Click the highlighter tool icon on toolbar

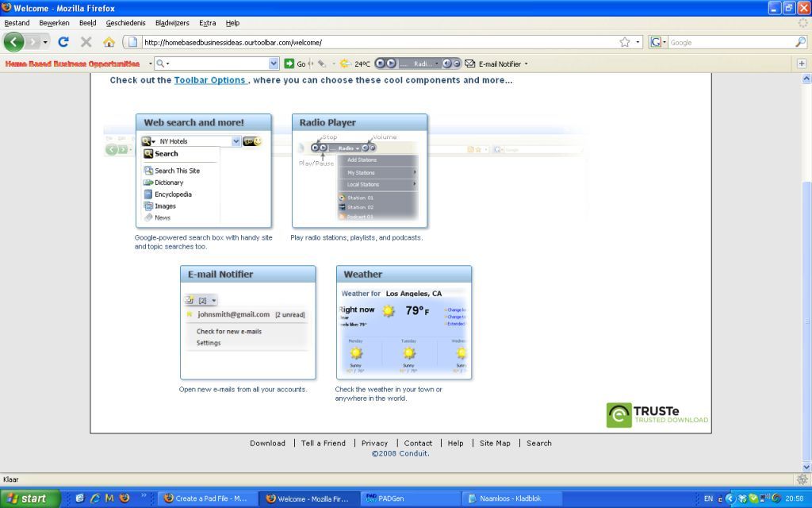point(322,63)
